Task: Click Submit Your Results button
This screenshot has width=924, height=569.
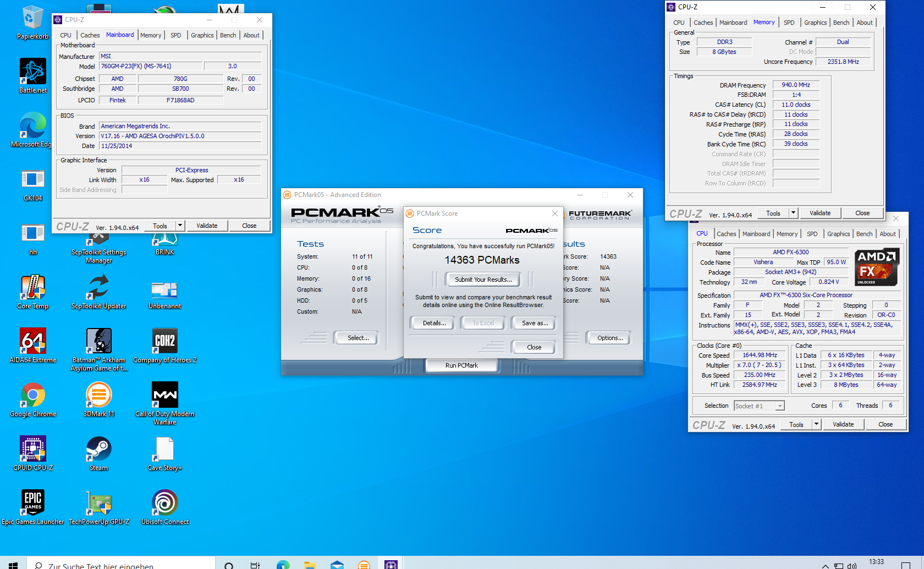Action: pyautogui.click(x=483, y=280)
